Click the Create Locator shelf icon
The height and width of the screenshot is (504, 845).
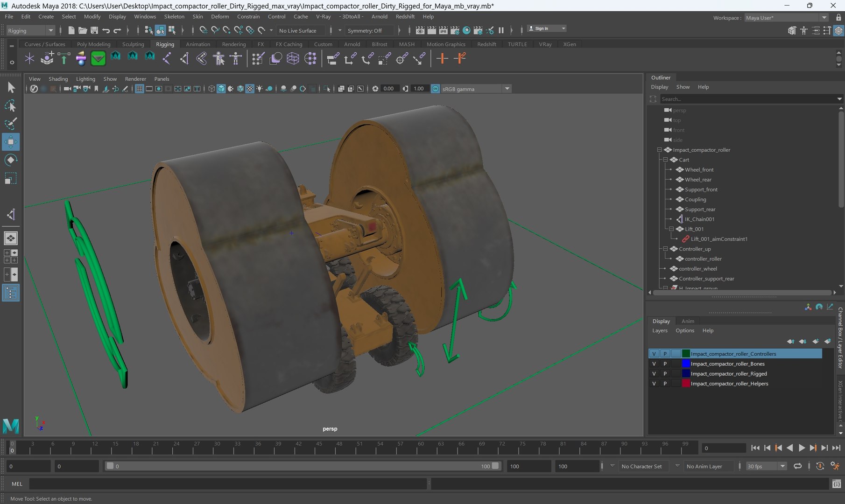click(29, 58)
